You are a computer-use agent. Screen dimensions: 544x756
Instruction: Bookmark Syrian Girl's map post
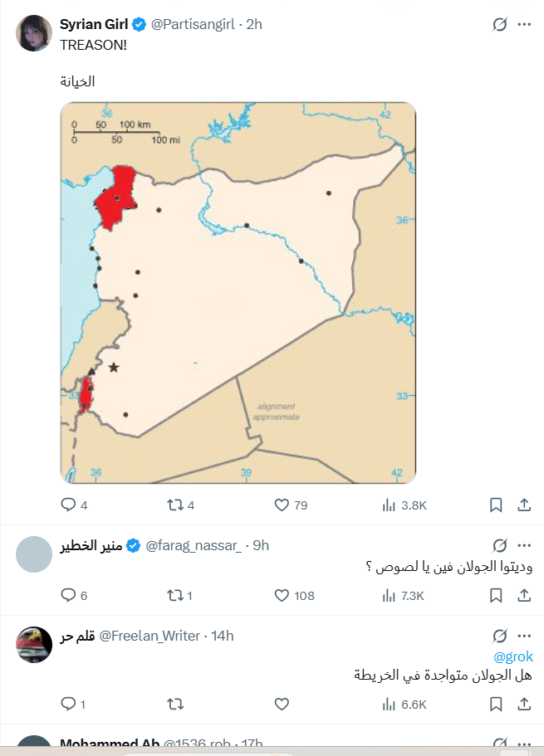(x=496, y=505)
